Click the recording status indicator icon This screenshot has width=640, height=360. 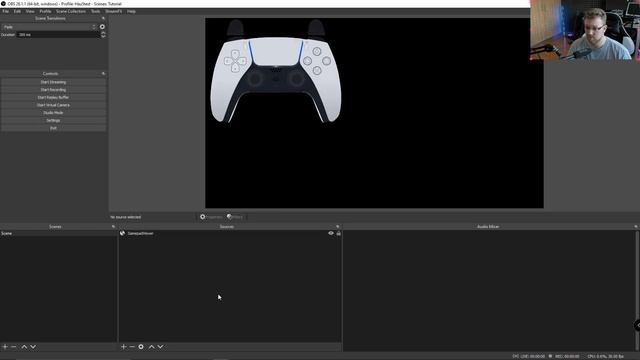tap(550, 356)
